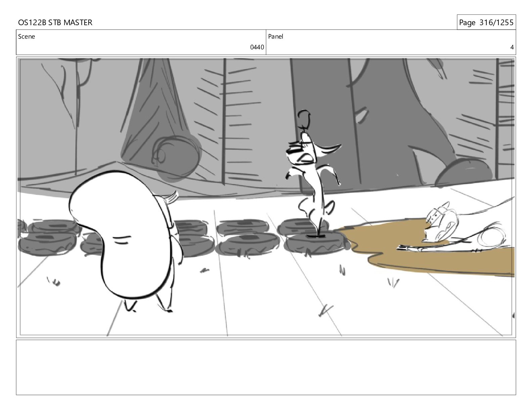
Task: Click the empty notes box below the panel
Action: [266, 367]
